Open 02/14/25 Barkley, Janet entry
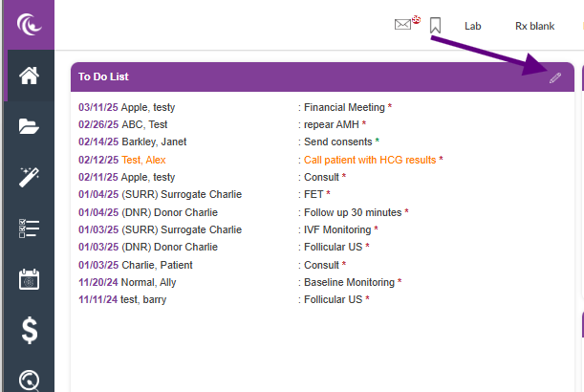584x392 pixels. tap(132, 142)
